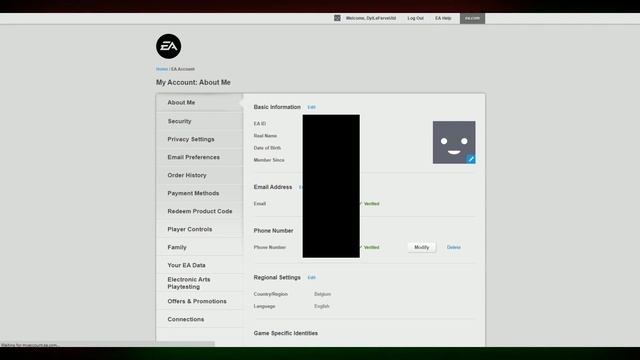Open the profile avatar image
Screen dimensions: 640x360
(454, 142)
